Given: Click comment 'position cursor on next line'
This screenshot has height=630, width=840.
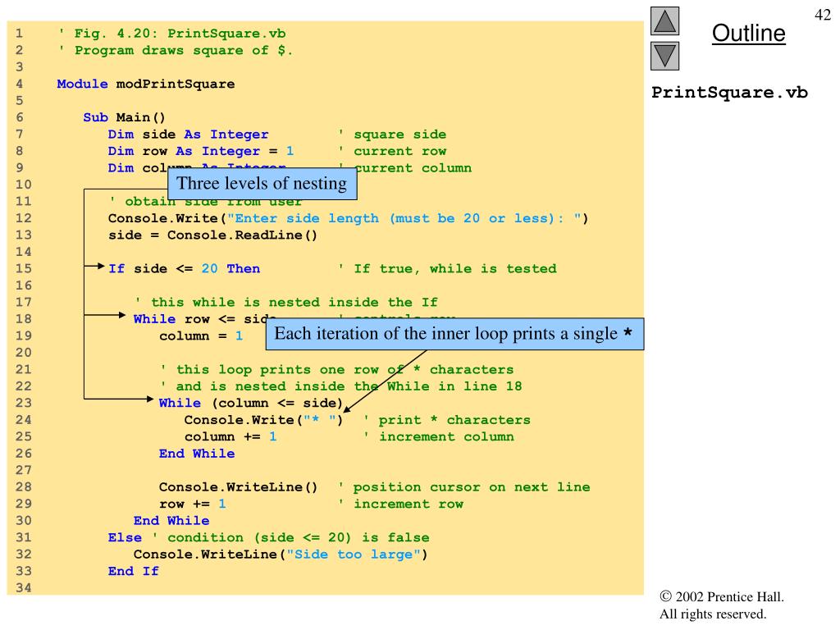Looking at the screenshot, I should [x=464, y=487].
